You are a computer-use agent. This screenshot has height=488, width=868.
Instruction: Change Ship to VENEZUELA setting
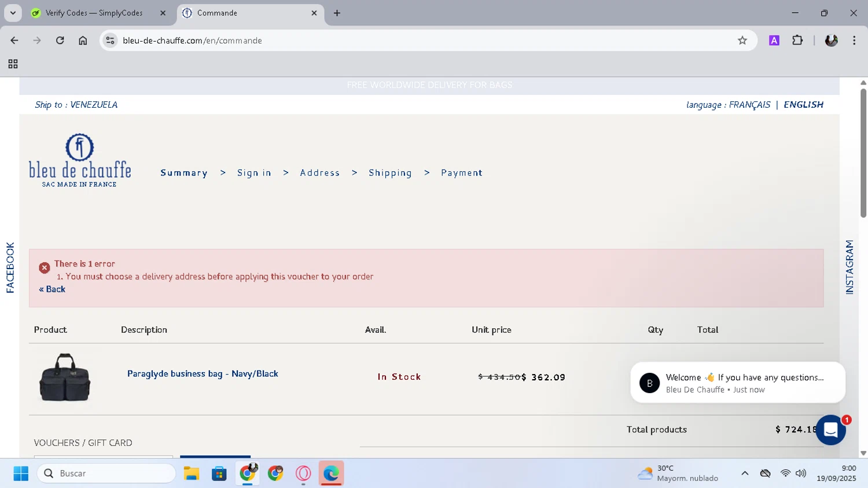tap(76, 105)
